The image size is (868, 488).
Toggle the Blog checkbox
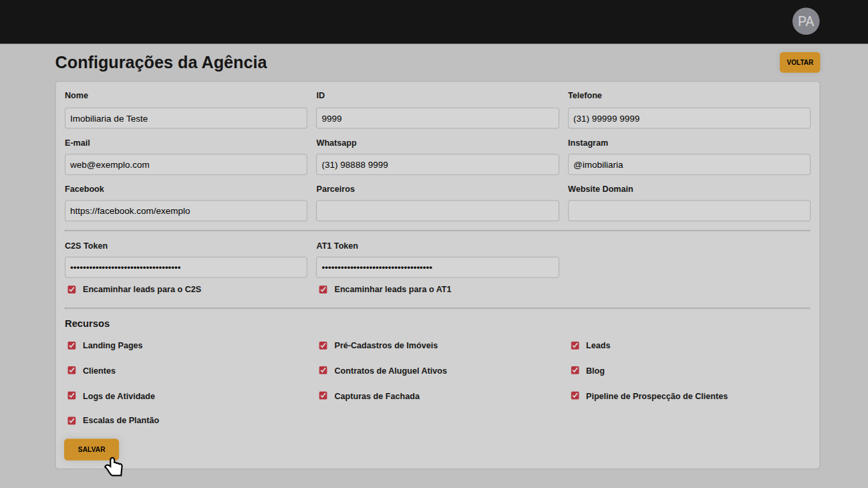click(x=575, y=370)
